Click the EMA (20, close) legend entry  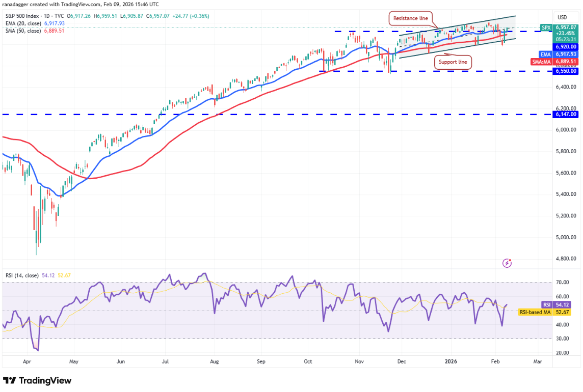[x=36, y=23]
